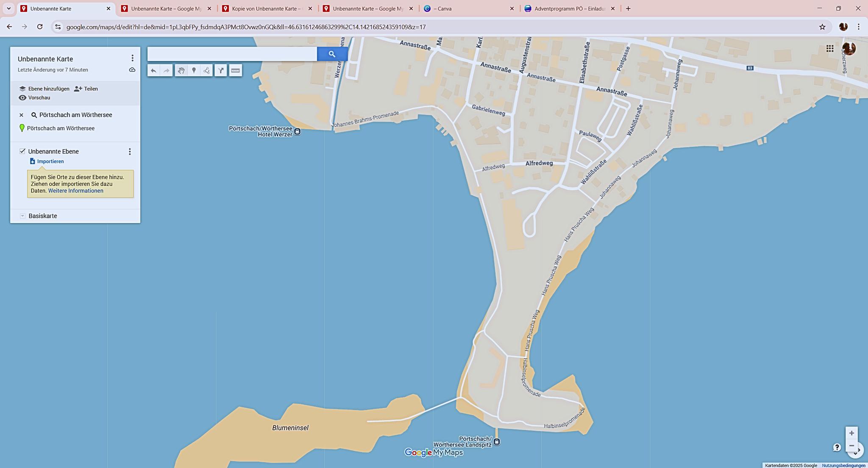Open Unbenannte Karte three-dot menu

pyautogui.click(x=132, y=58)
